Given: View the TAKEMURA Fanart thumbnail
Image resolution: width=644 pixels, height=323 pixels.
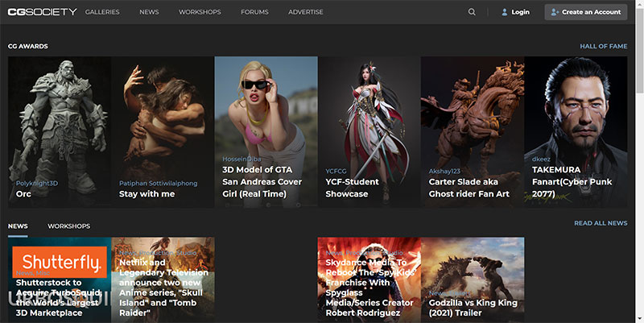Looking at the screenshot, I should tap(575, 129).
